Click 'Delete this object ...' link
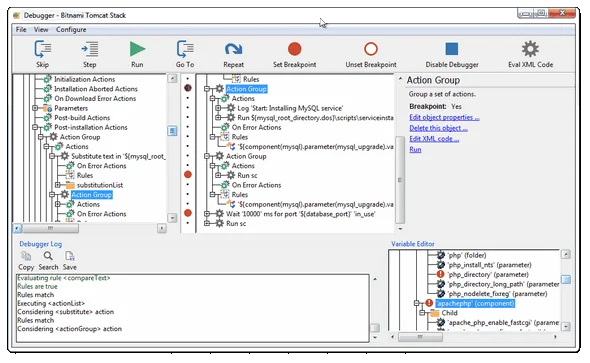 point(438,128)
